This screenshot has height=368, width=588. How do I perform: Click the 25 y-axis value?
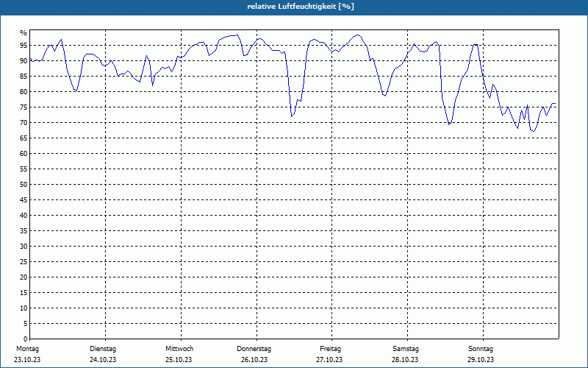[x=24, y=262]
